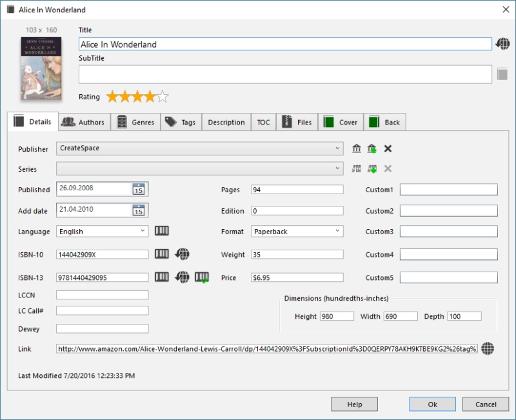Expand the Series dropdown
Viewport: 516px width, 420px height.
(x=337, y=168)
